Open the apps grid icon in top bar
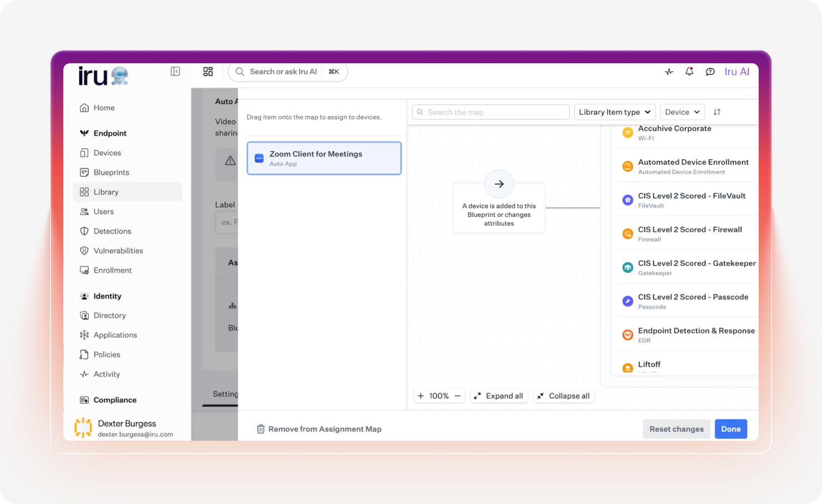The height and width of the screenshot is (504, 822). point(208,72)
